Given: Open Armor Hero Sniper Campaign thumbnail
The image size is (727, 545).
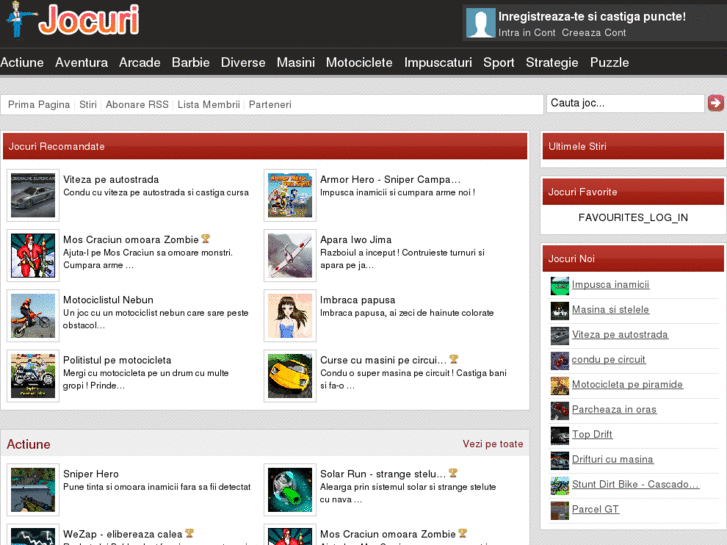Looking at the screenshot, I should [x=290, y=195].
